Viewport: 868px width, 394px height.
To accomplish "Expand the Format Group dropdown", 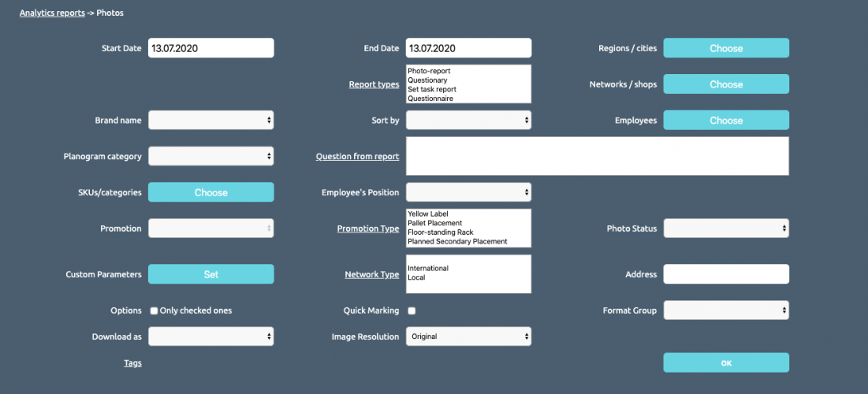I will click(726, 310).
